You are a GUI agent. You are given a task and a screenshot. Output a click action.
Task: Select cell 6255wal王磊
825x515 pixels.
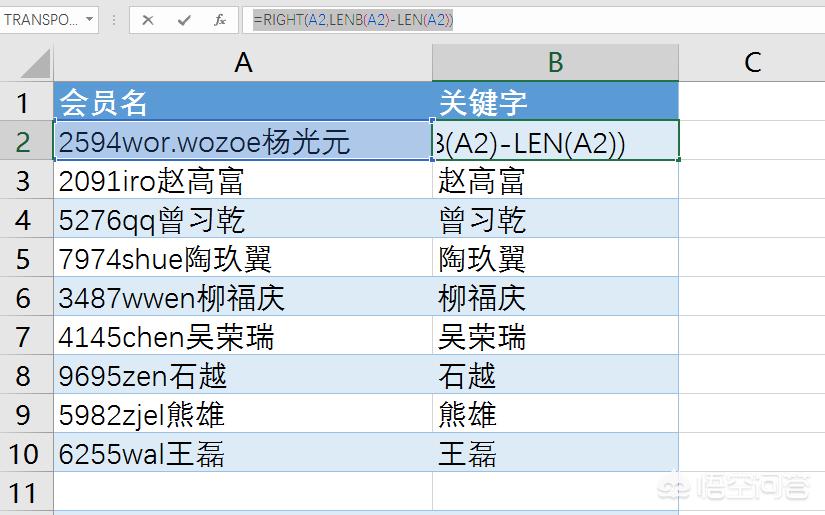coord(243,452)
